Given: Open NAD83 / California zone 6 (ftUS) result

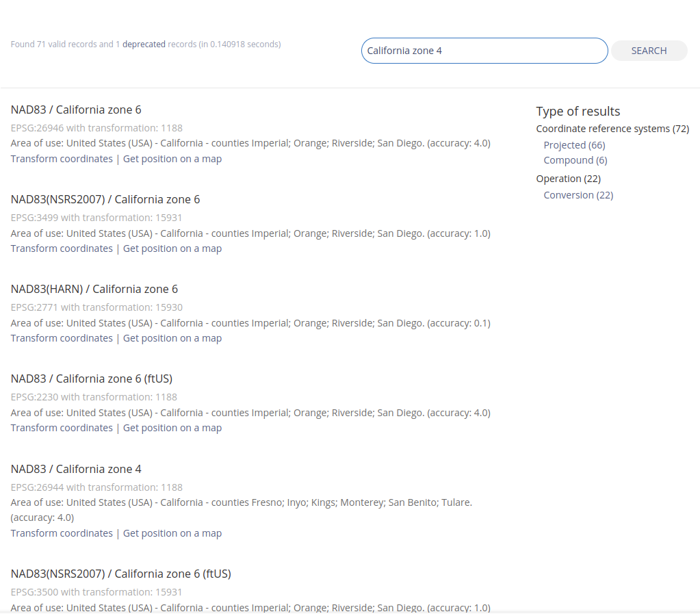Looking at the screenshot, I should click(x=92, y=379).
